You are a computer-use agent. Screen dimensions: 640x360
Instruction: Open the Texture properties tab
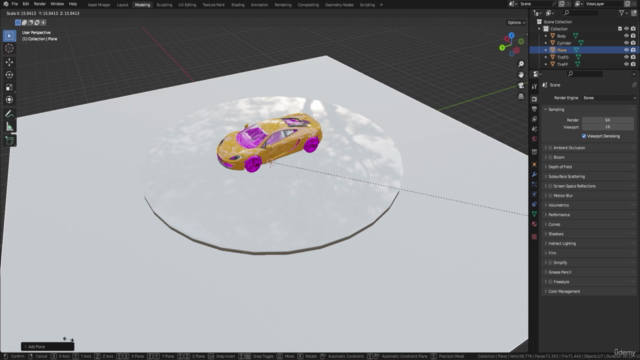[534, 237]
